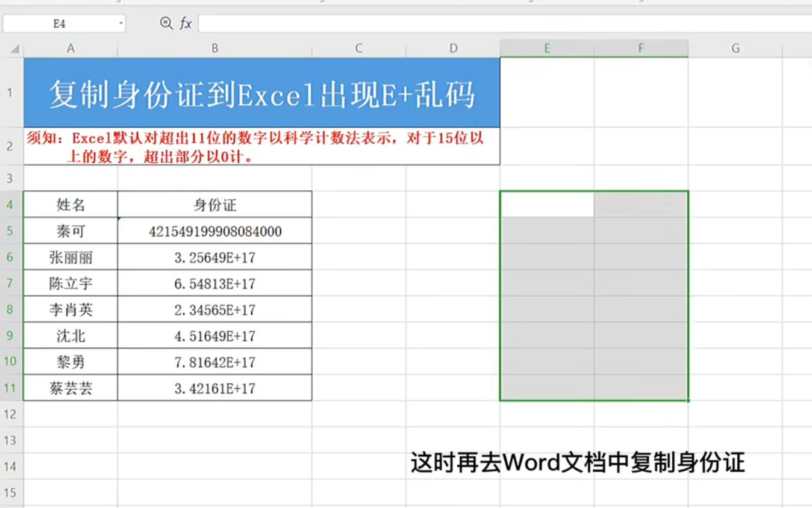812x508 pixels.
Task: Click the cell '7.81642E+17'
Action: [214, 362]
